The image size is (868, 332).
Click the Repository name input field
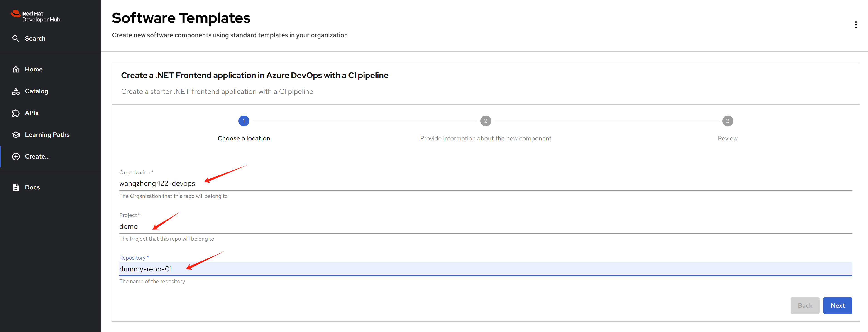coord(485,269)
